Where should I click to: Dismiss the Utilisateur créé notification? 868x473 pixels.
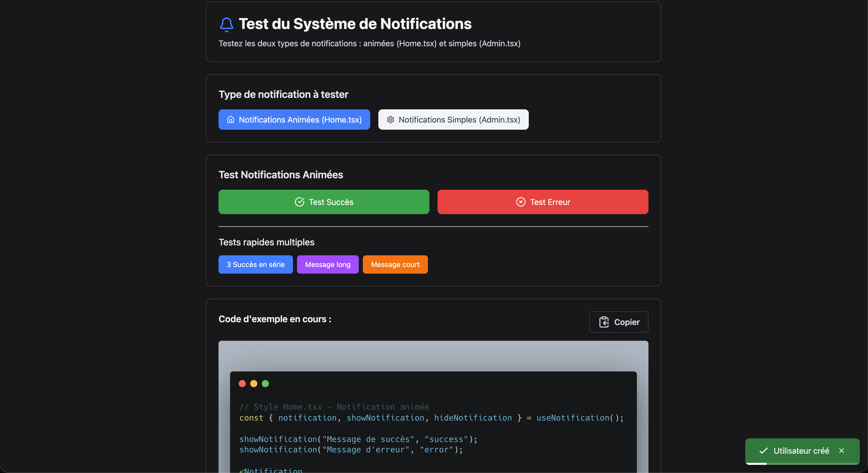coord(842,451)
